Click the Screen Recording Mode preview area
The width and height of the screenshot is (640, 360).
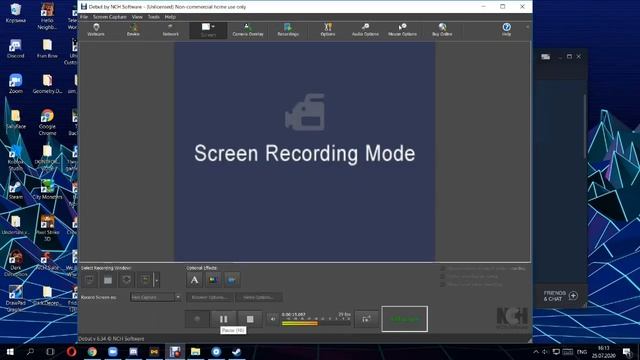tap(305, 151)
